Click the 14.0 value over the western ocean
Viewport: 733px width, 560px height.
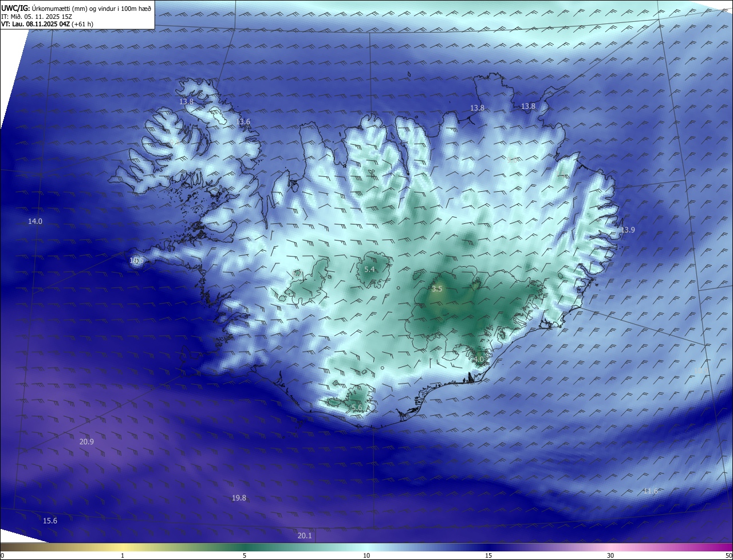(x=36, y=221)
